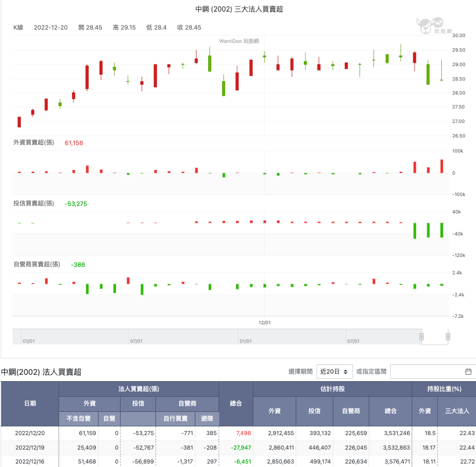Click the latest red foreign-investor bar
Viewport: 476px width, 467px height.
point(442,166)
